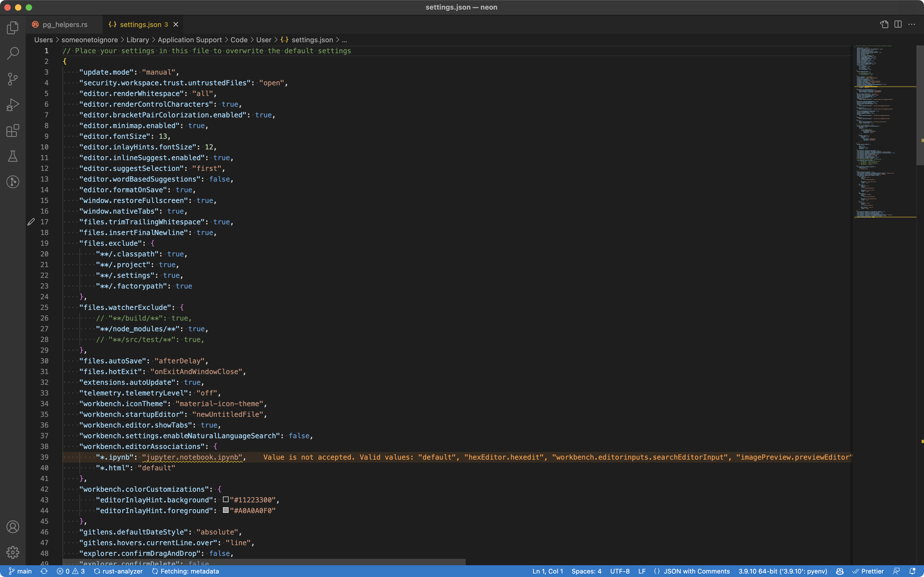Screen dimensions: 924x577
Task: Select the settings.json tab
Action: (140, 24)
